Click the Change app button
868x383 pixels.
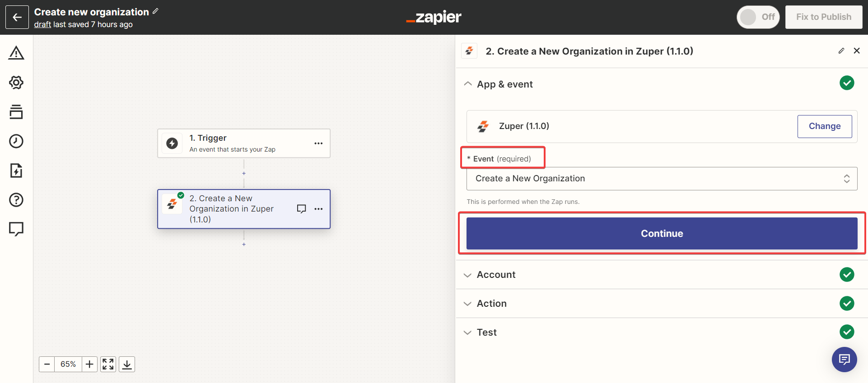tap(824, 126)
